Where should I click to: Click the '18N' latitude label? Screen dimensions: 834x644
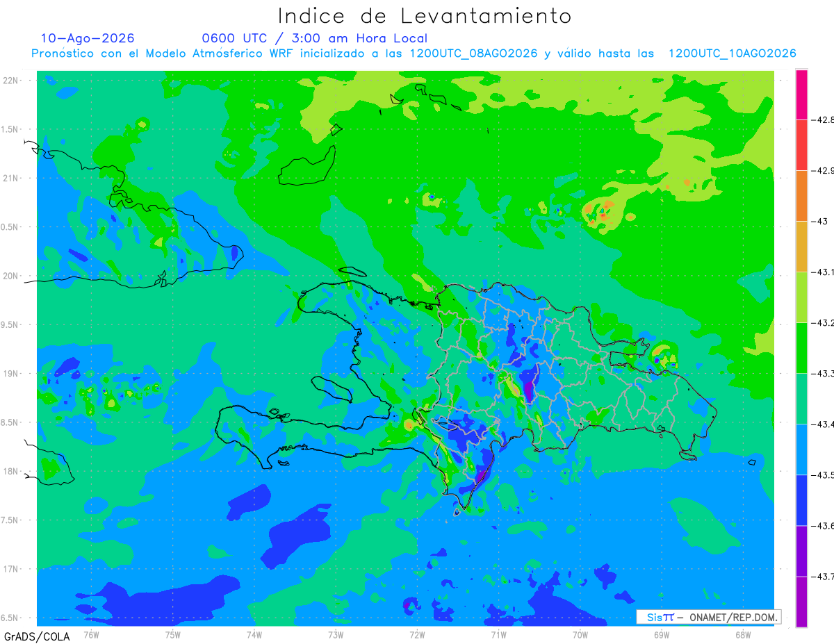click(x=11, y=471)
